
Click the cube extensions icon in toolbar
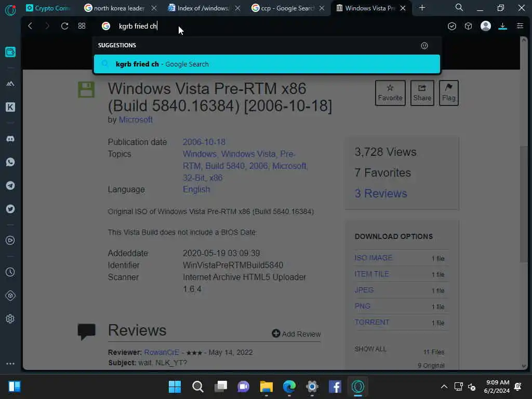(469, 26)
